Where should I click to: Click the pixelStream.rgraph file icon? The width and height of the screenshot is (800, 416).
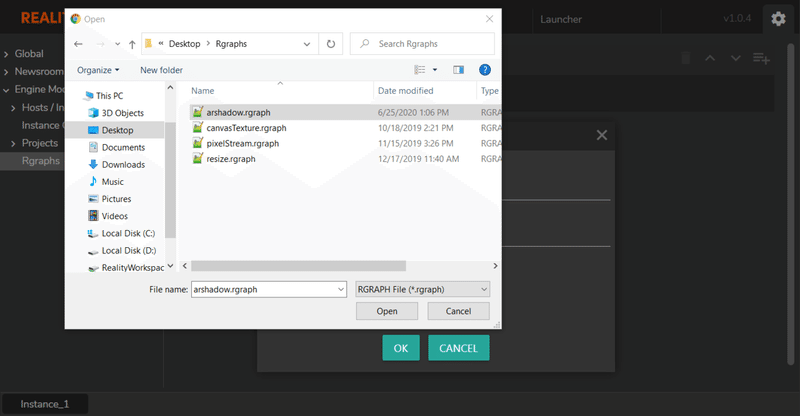coord(197,143)
